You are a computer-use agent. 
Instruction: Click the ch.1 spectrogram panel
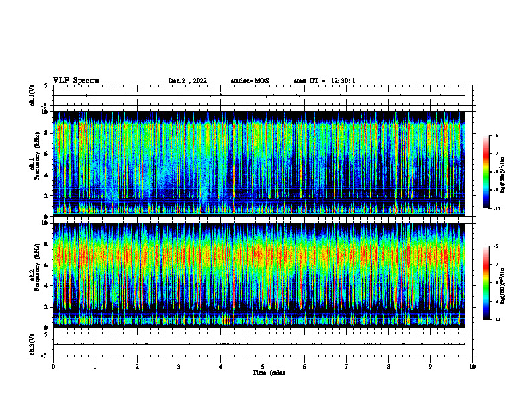pos(259,164)
